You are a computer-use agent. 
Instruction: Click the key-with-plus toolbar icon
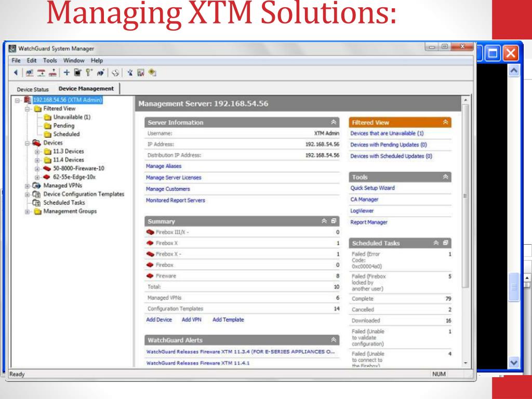click(x=89, y=72)
